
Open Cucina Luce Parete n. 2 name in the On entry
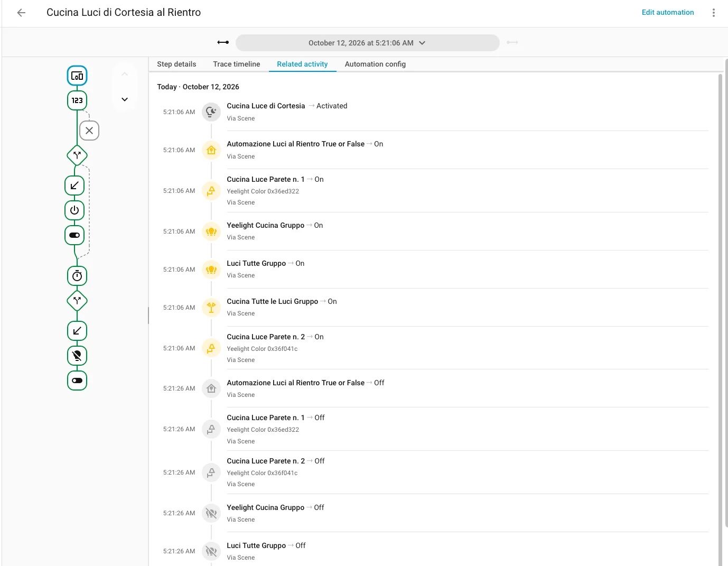[x=266, y=337]
